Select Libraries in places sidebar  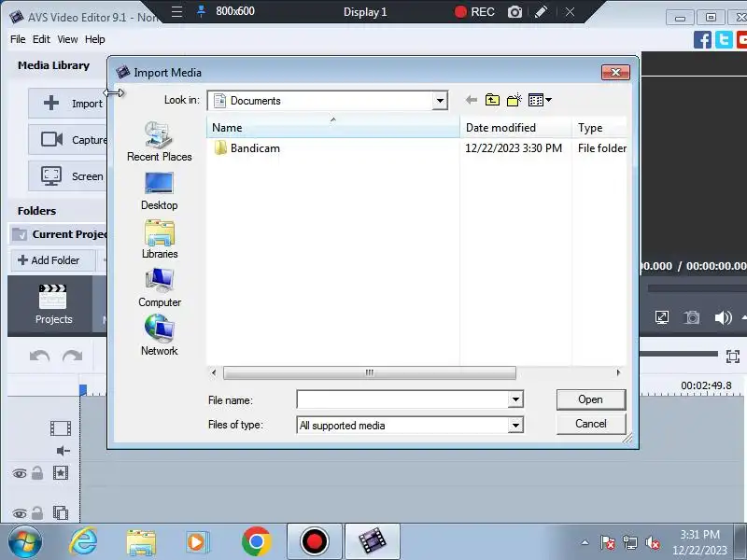159,239
